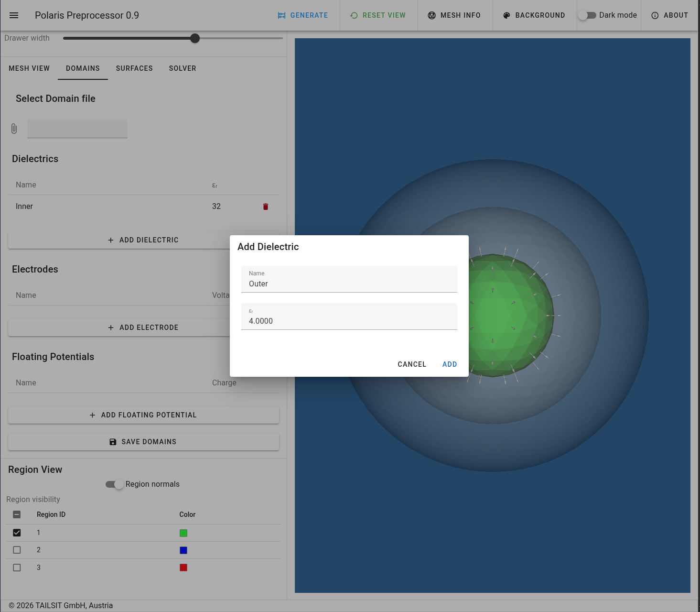Toggle Region normals switch
Image resolution: width=700 pixels, height=612 pixels.
(115, 484)
